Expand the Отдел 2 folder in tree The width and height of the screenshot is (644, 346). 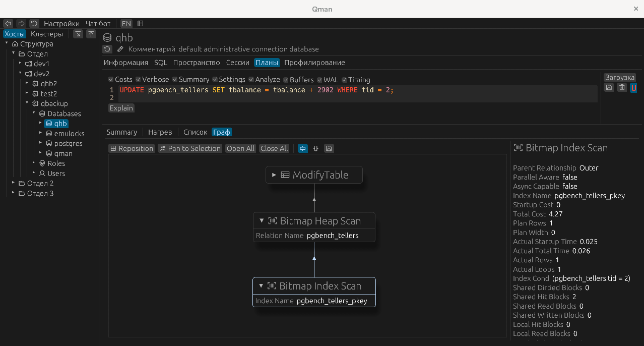14,183
